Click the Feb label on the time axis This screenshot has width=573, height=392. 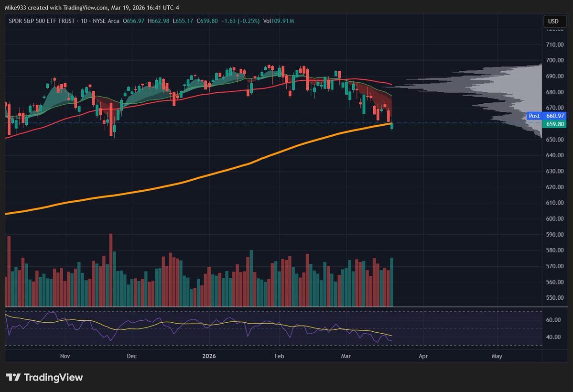pyautogui.click(x=279, y=356)
